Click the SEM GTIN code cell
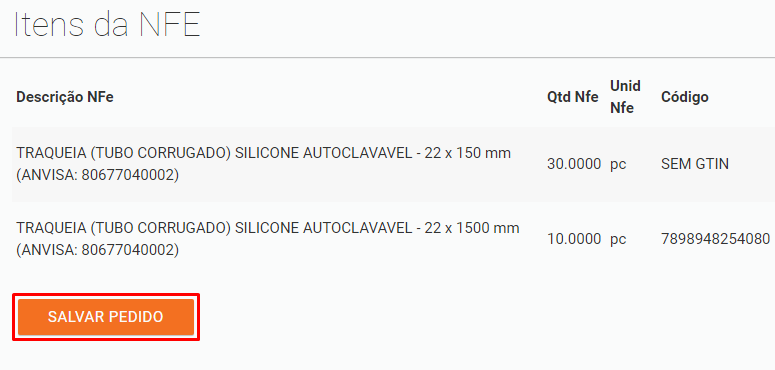The height and width of the screenshot is (370, 775). (694, 164)
